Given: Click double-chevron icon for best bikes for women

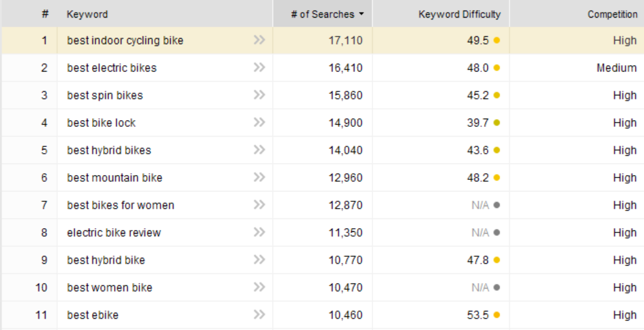Looking at the screenshot, I should click(x=259, y=205).
